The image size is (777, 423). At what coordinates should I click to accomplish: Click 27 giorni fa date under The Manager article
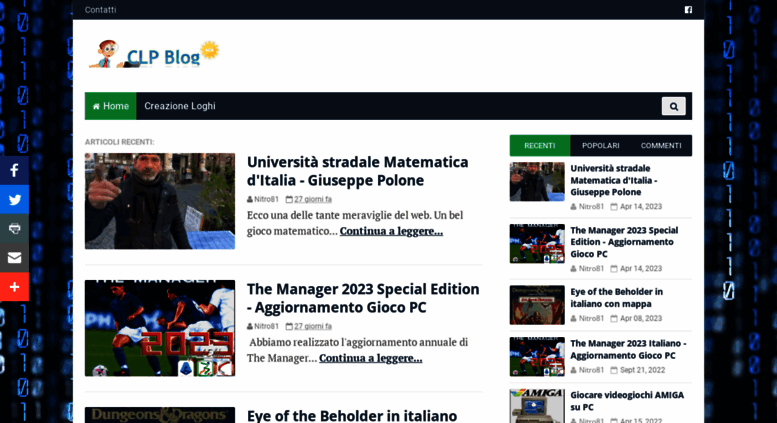(x=313, y=326)
